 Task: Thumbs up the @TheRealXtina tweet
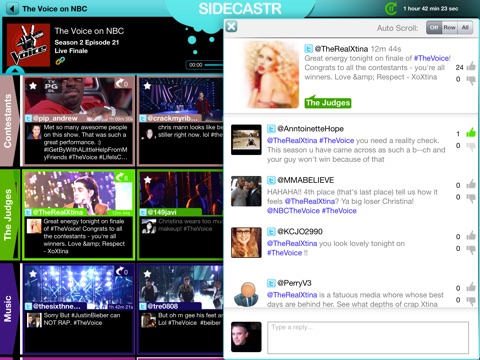click(x=471, y=66)
